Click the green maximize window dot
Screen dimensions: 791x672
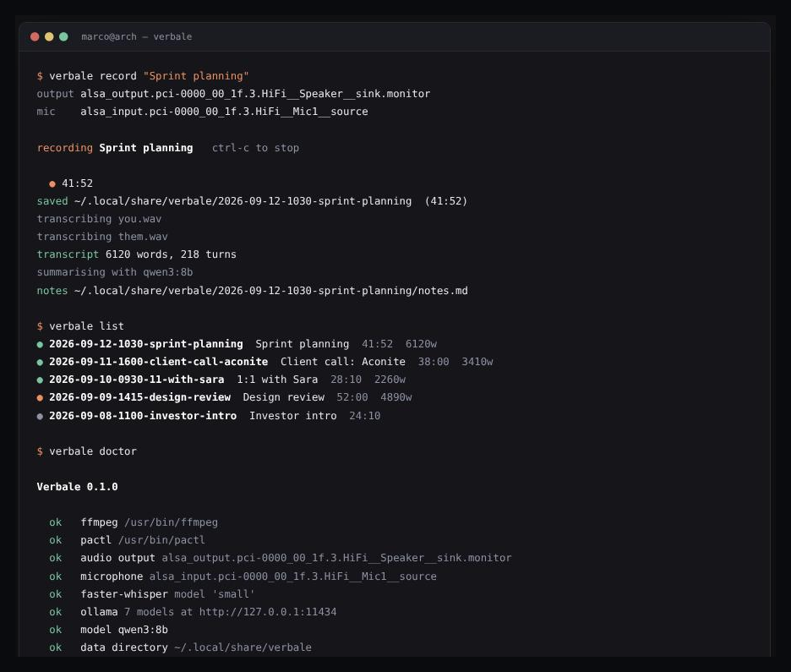(x=63, y=37)
